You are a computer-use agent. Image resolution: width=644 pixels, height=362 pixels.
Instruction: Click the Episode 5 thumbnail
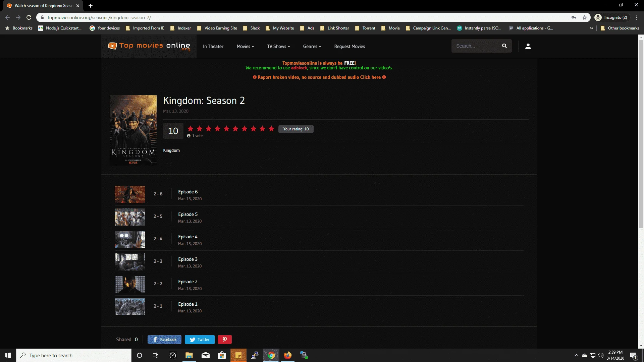click(x=130, y=217)
